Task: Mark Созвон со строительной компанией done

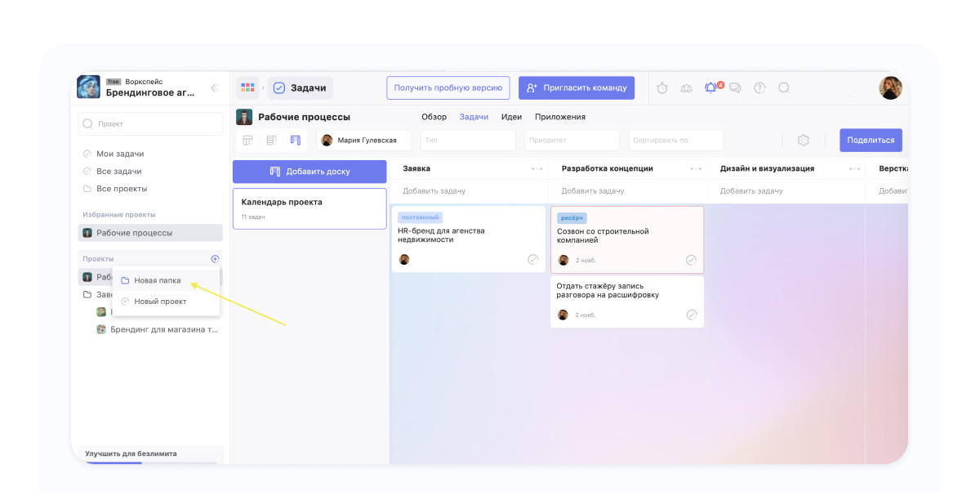Action: [x=691, y=261]
